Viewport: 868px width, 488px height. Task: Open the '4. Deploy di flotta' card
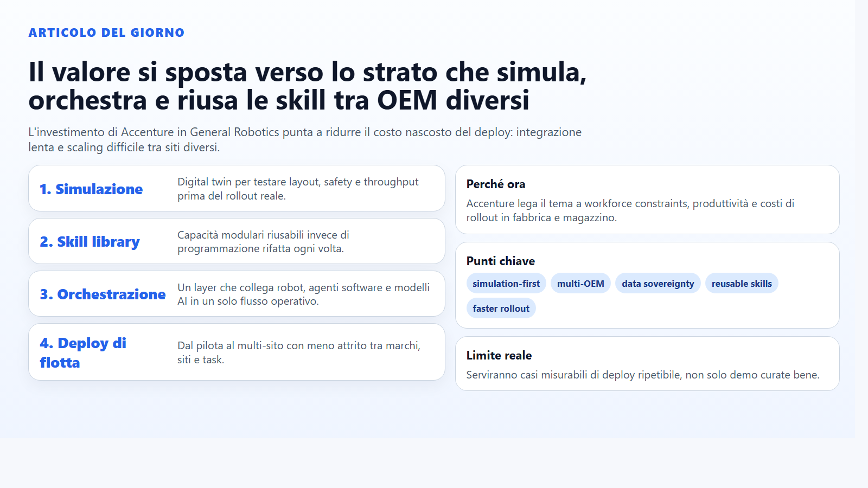click(x=236, y=351)
